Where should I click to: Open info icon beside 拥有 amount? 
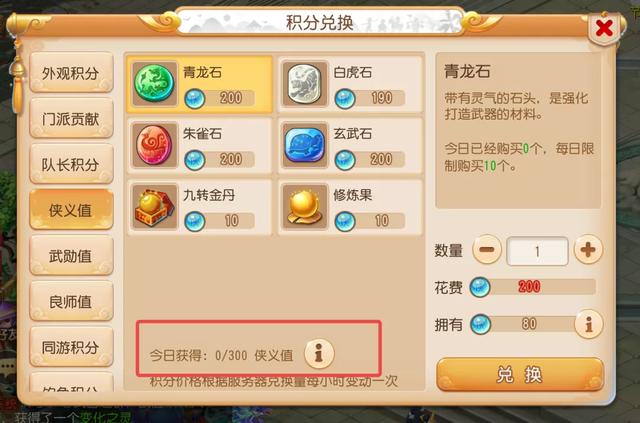click(589, 325)
